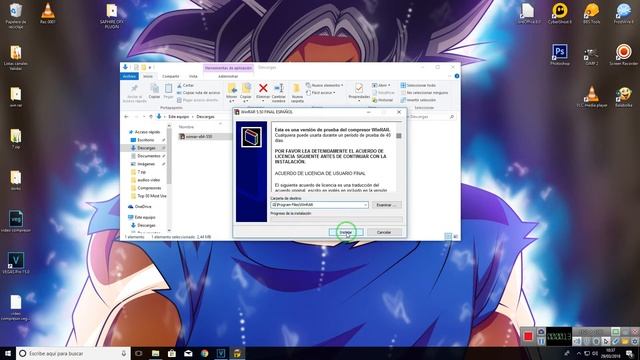Open the Papelera de reciclaje desktop icon

(16, 16)
